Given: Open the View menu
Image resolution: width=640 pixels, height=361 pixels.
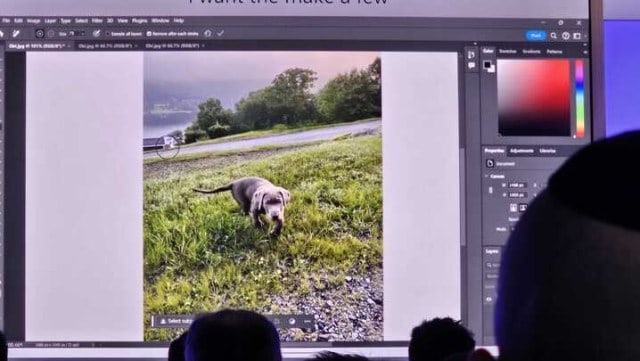Looking at the screenshot, I should [x=122, y=20].
